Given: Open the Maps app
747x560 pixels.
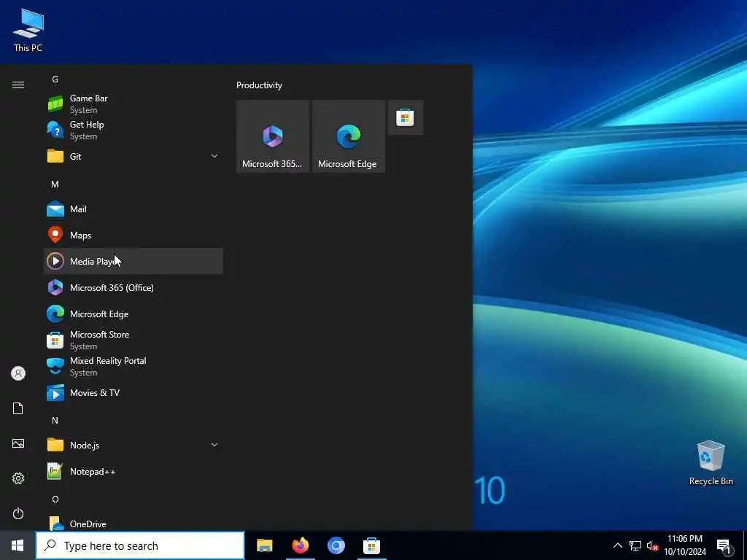Looking at the screenshot, I should point(133,236).
